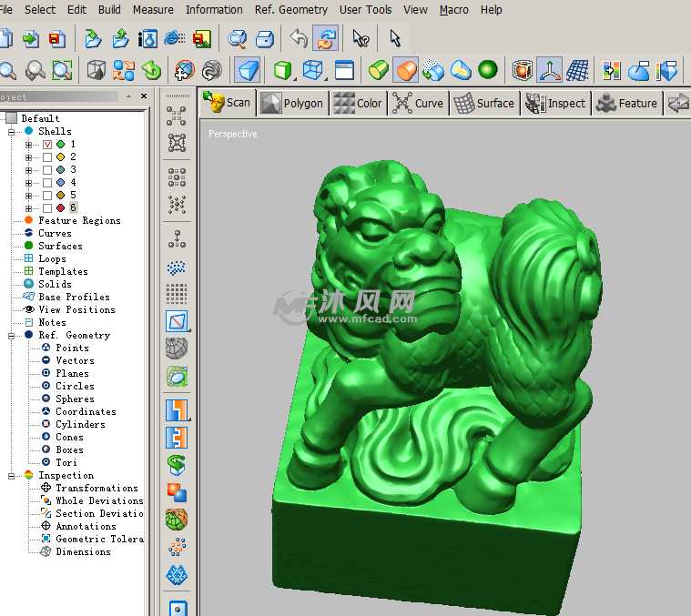This screenshot has width=691, height=616.
Task: Click the yellow color dot of shell 2
Action: (60, 157)
